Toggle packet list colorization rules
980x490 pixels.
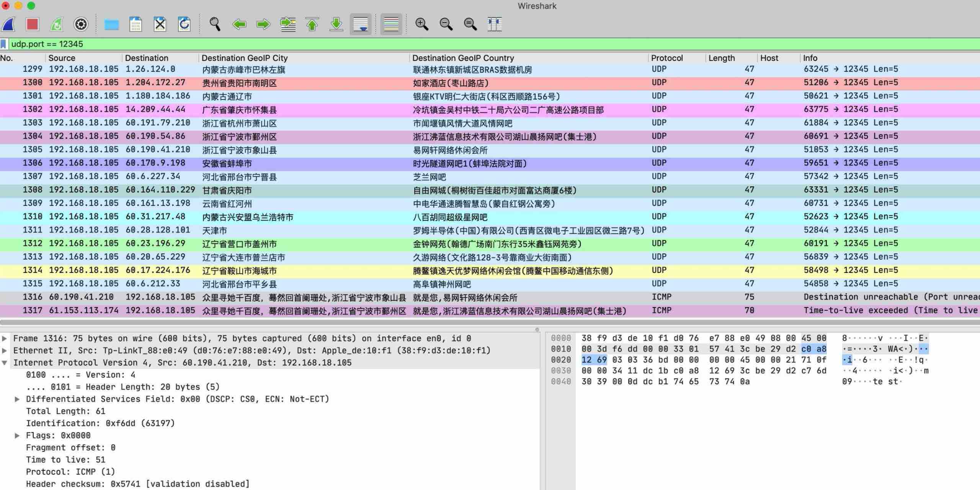click(391, 24)
